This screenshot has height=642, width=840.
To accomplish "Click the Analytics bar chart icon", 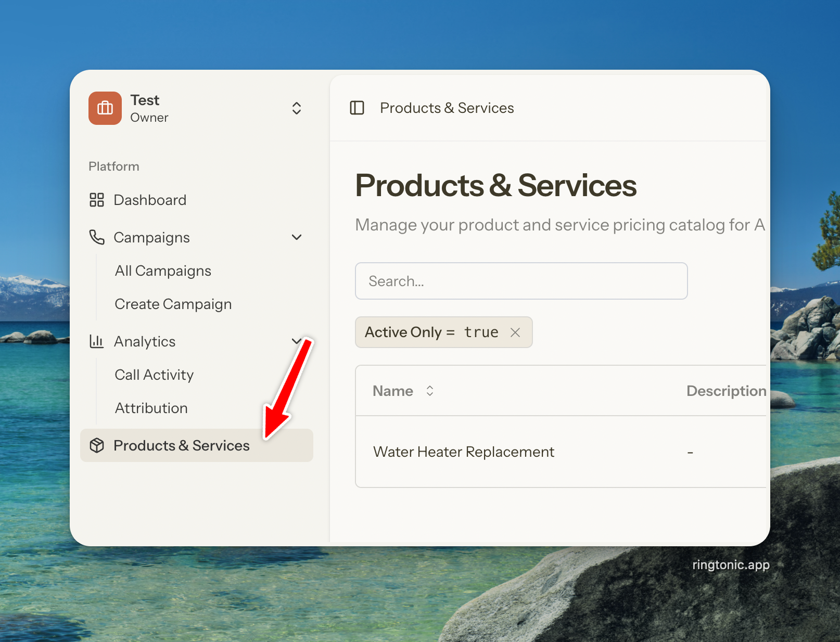I will click(x=97, y=341).
